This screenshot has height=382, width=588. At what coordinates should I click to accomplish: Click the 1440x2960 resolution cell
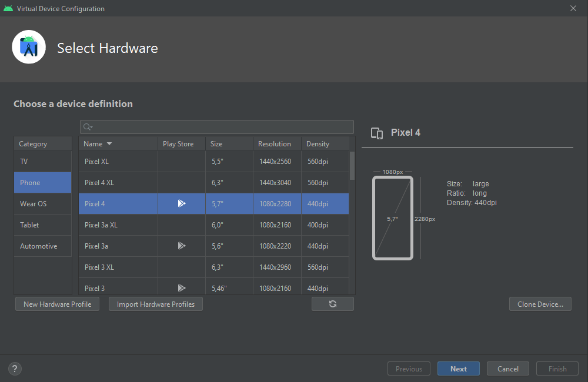(x=277, y=267)
